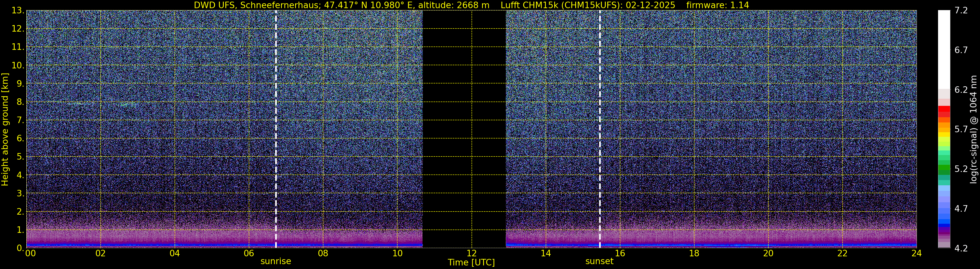Click the 'Time [UTC]' axis label
Screen dimensions: 980x269
[471, 262]
